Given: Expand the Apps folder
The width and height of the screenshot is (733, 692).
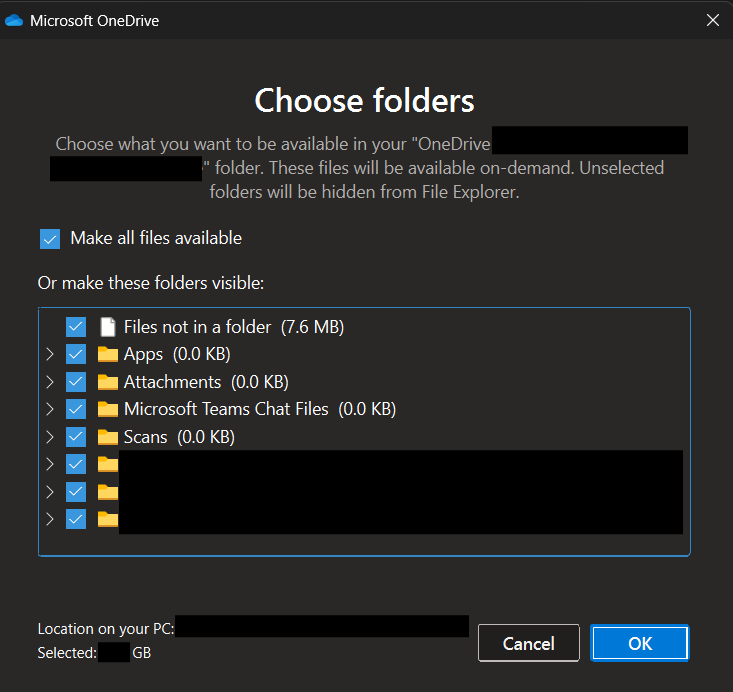Looking at the screenshot, I should point(50,354).
